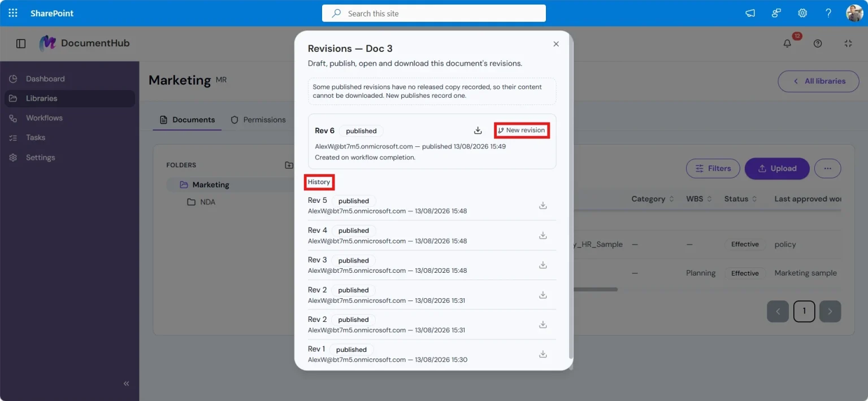
Task: Open the SharePoint app launcher grid
Action: (x=13, y=13)
